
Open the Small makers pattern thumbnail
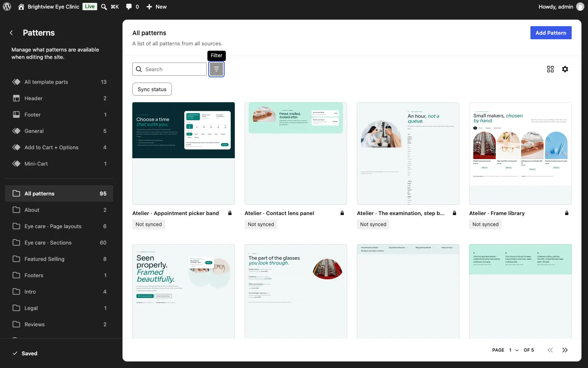520,153
